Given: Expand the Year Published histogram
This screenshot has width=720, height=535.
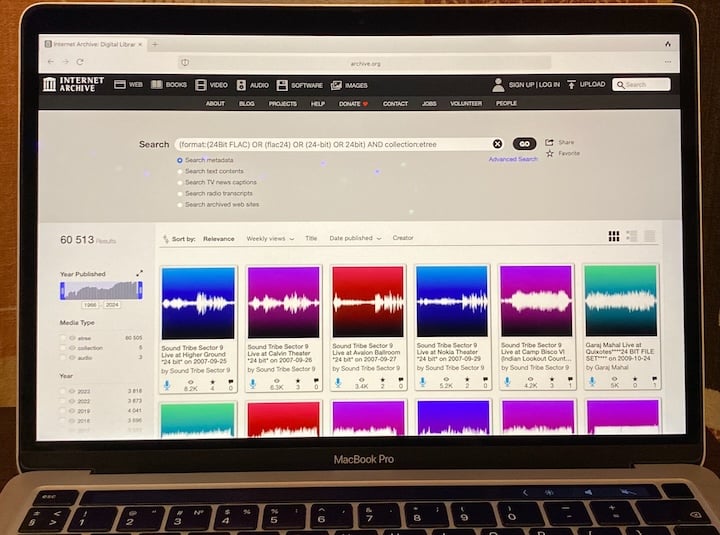Looking at the screenshot, I should (x=140, y=273).
